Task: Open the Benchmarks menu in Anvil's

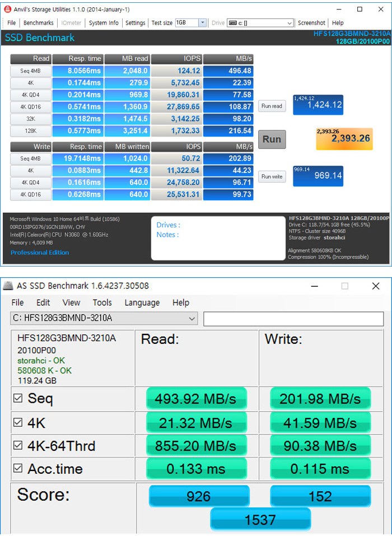Action: [x=39, y=23]
